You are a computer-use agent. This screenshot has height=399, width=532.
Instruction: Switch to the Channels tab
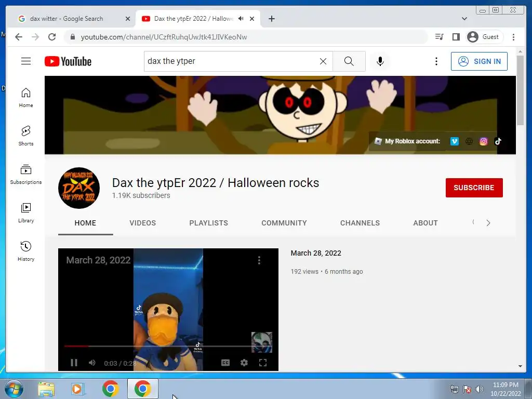[x=360, y=223]
